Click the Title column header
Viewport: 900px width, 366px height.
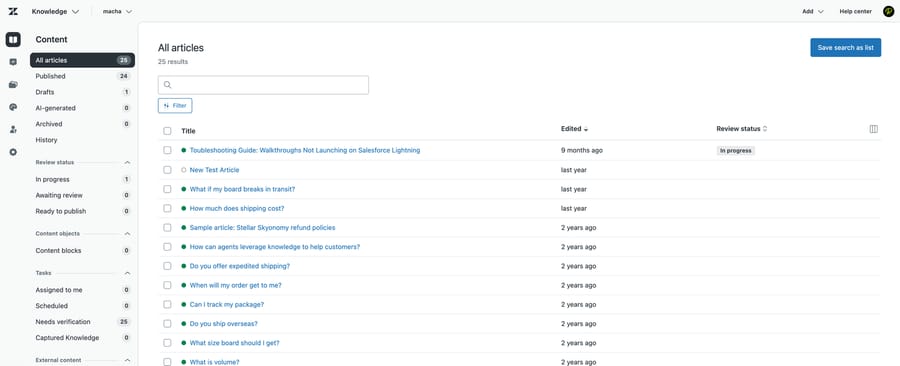[x=188, y=131]
